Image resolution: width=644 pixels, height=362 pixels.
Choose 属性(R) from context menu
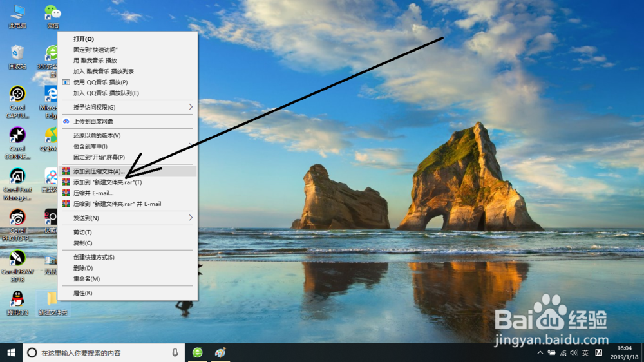[x=128, y=292]
